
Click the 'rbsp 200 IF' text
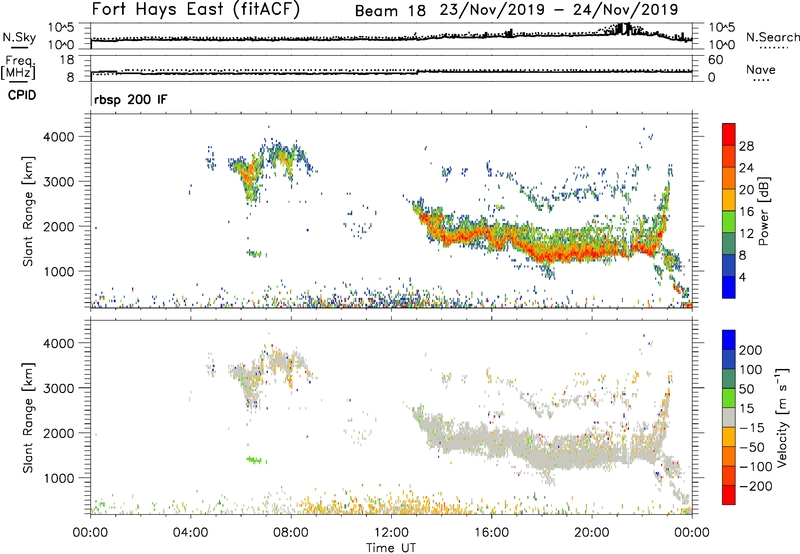tap(130, 99)
